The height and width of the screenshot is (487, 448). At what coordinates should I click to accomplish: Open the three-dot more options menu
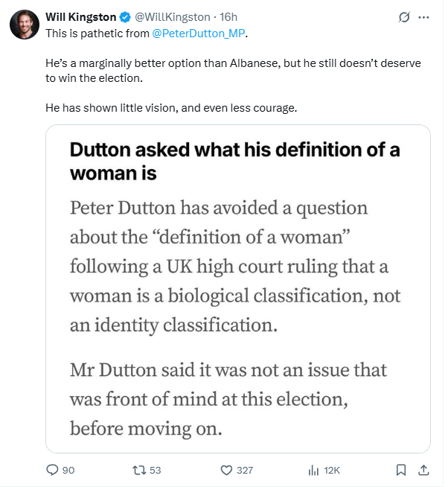pos(424,17)
